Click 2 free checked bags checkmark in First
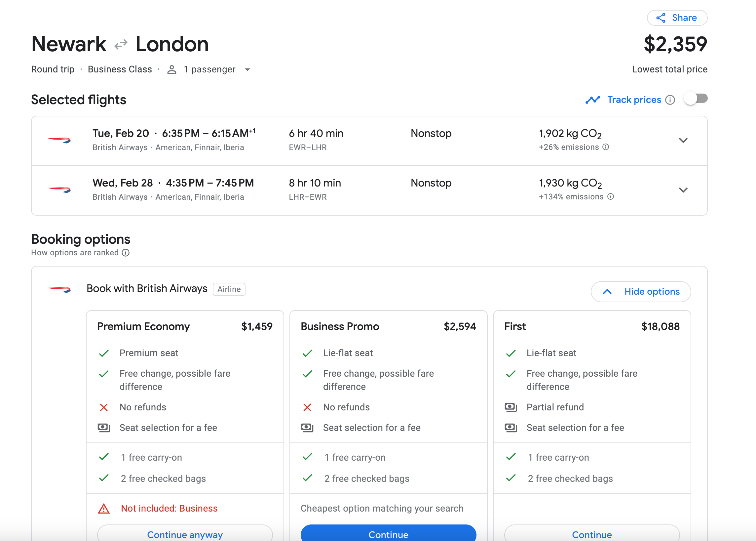The width and height of the screenshot is (756, 541). 510,478
